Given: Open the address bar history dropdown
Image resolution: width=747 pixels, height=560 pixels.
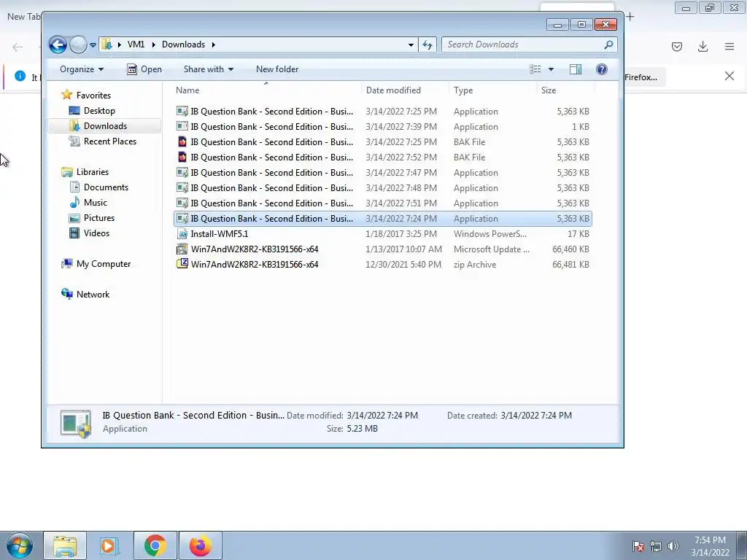Looking at the screenshot, I should (x=411, y=44).
